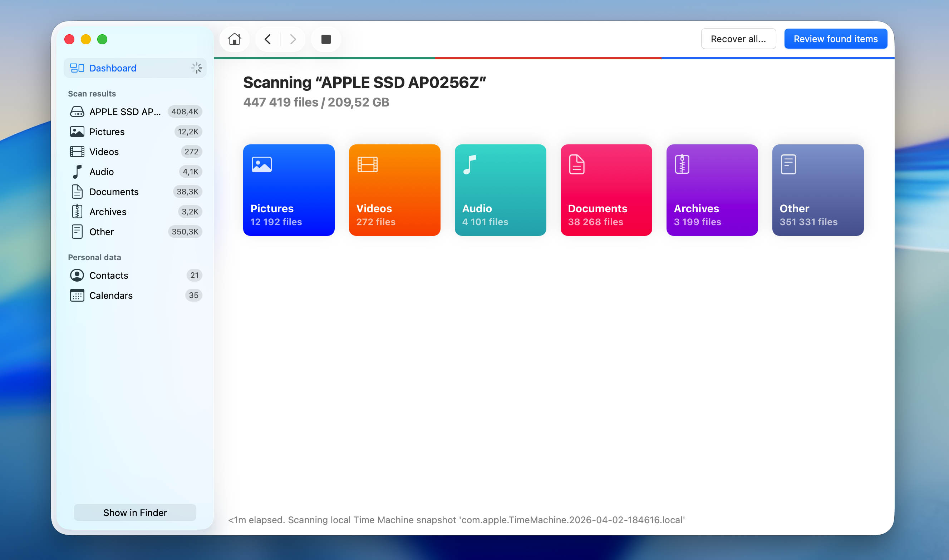Image resolution: width=949 pixels, height=560 pixels.
Task: Click the 4,1K count badge for Audio
Action: [x=191, y=172]
